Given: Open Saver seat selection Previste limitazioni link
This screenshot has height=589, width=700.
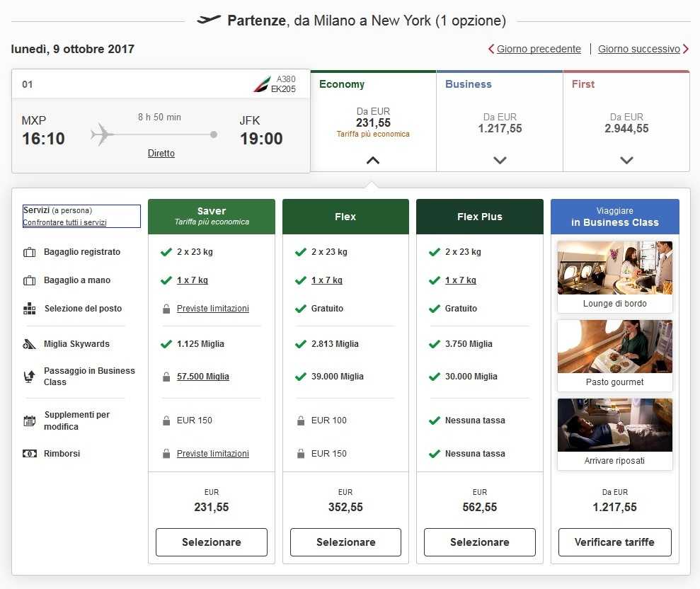Looking at the screenshot, I should pyautogui.click(x=213, y=309).
